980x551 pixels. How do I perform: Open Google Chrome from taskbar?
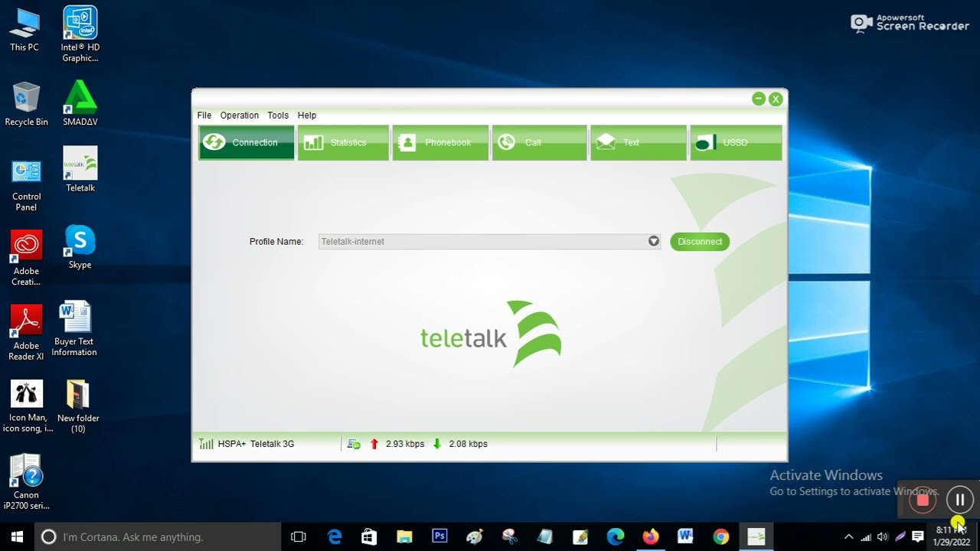pos(720,537)
